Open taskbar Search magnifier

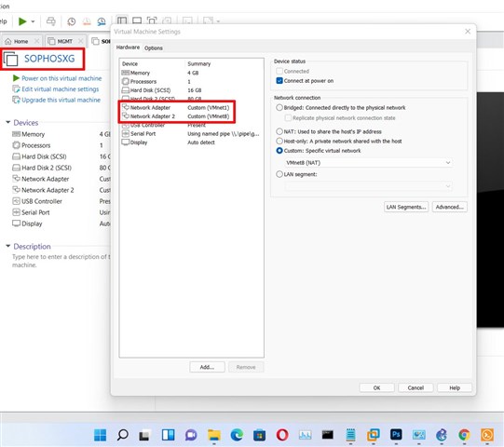(122, 435)
